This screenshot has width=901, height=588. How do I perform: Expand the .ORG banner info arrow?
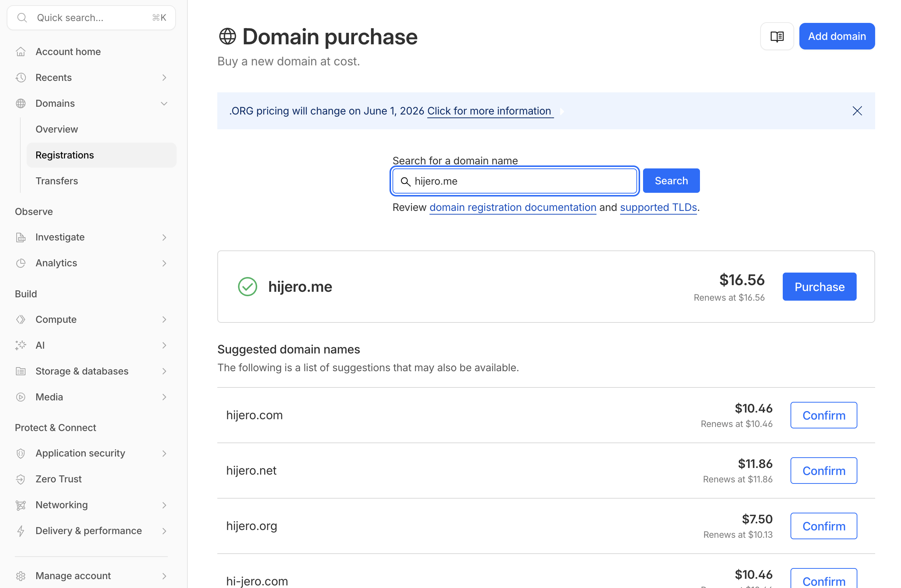pyautogui.click(x=562, y=111)
